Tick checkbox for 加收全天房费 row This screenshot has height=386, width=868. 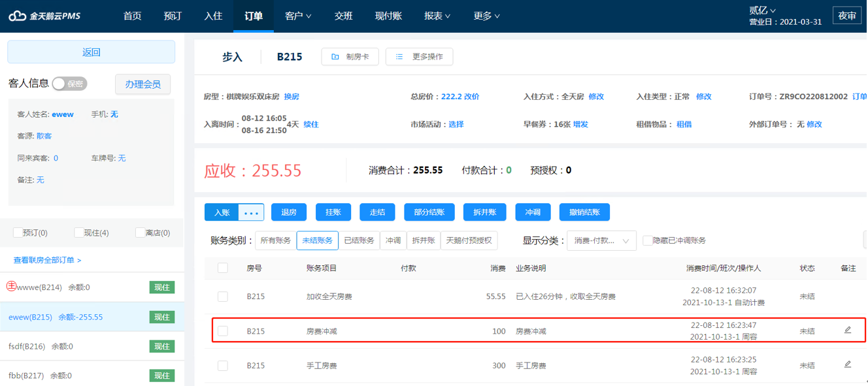click(x=223, y=297)
